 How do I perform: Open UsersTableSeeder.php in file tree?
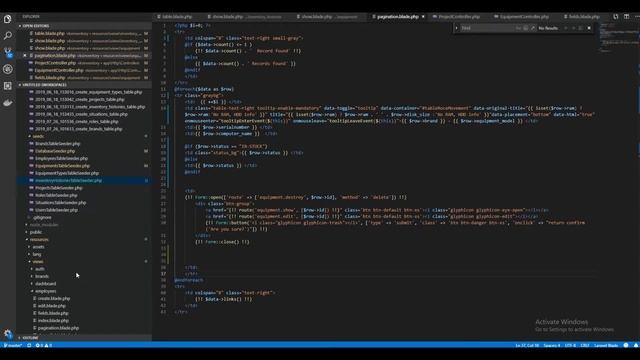[x=56, y=210]
